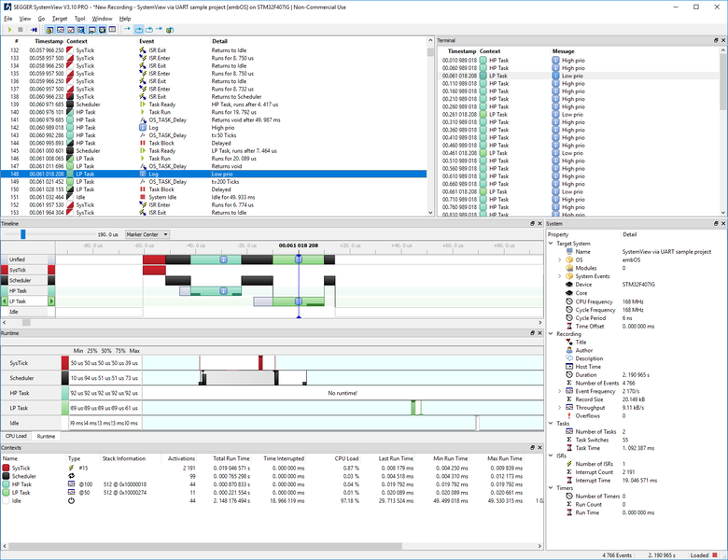Toggle the Runtime window toolbar icon

(x=81, y=30)
